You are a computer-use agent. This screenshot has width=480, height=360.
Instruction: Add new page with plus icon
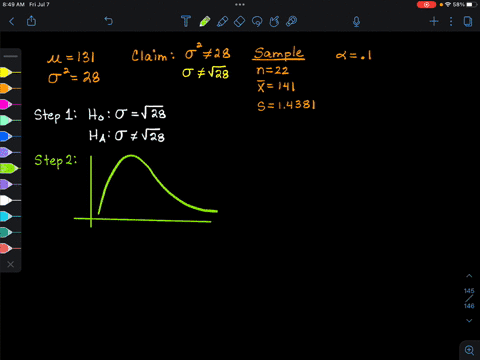tap(434, 22)
